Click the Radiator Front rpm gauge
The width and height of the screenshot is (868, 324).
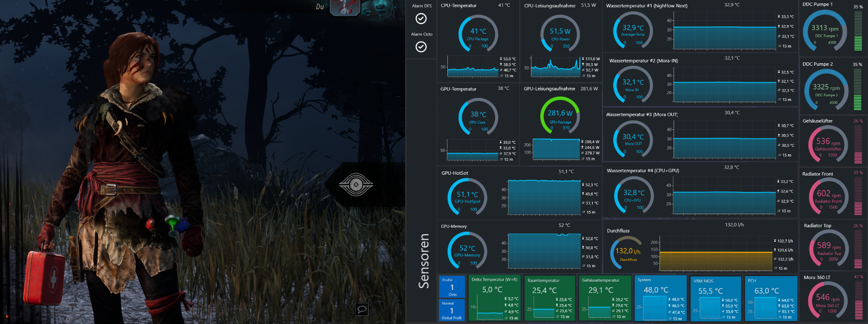[x=829, y=197]
